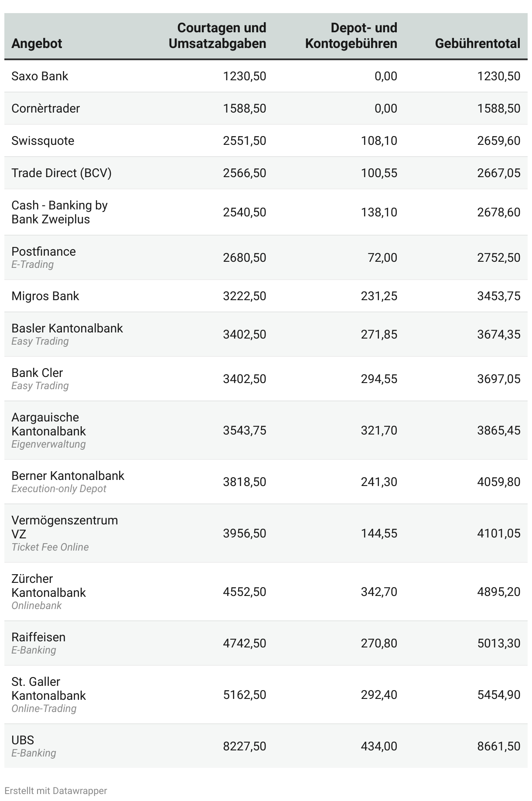Click the Angebot column header
Image resolution: width=532 pixels, height=801 pixels.
point(37,44)
